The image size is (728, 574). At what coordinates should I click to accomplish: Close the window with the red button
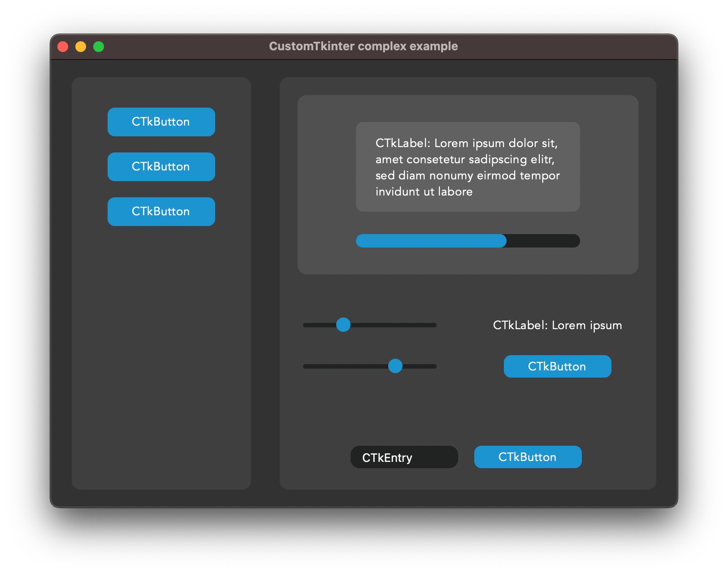pos(63,47)
